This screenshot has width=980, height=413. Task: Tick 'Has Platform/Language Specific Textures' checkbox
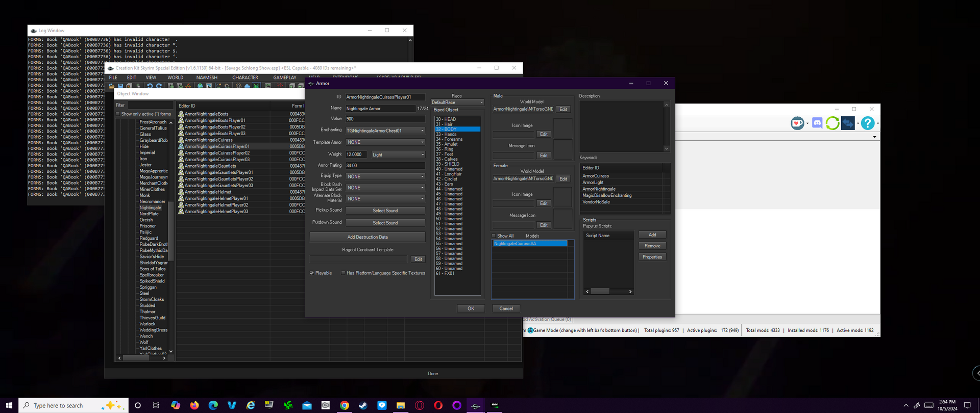(343, 273)
